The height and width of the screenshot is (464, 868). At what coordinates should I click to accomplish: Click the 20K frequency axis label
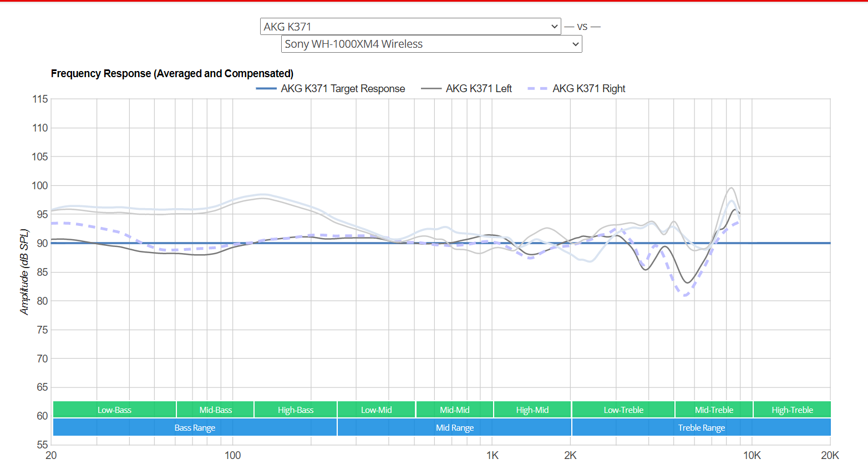(x=830, y=456)
